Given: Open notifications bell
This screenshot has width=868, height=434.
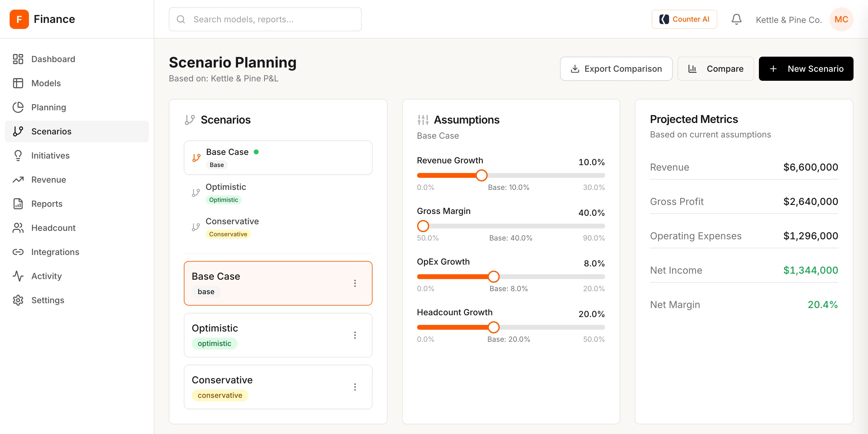Looking at the screenshot, I should tap(736, 19).
